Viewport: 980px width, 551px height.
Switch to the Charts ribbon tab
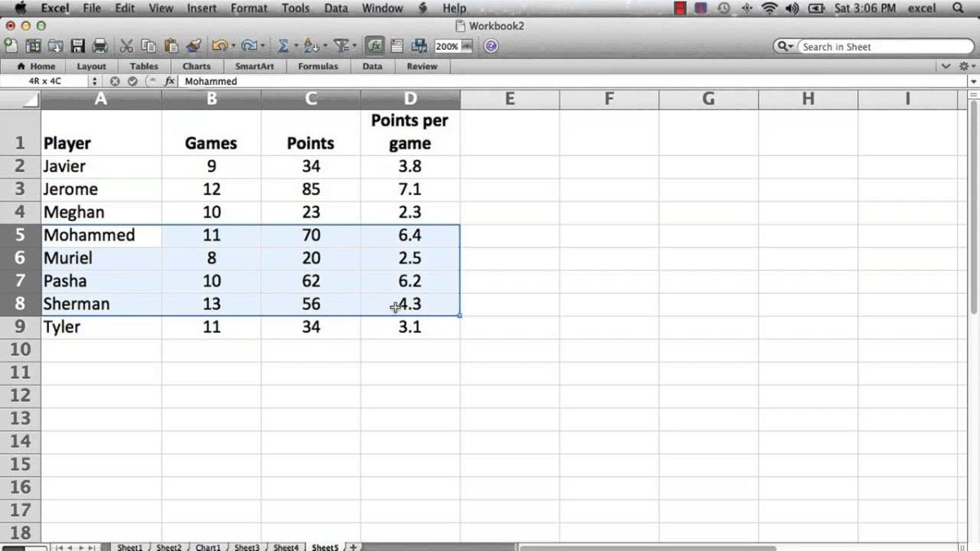(x=196, y=66)
